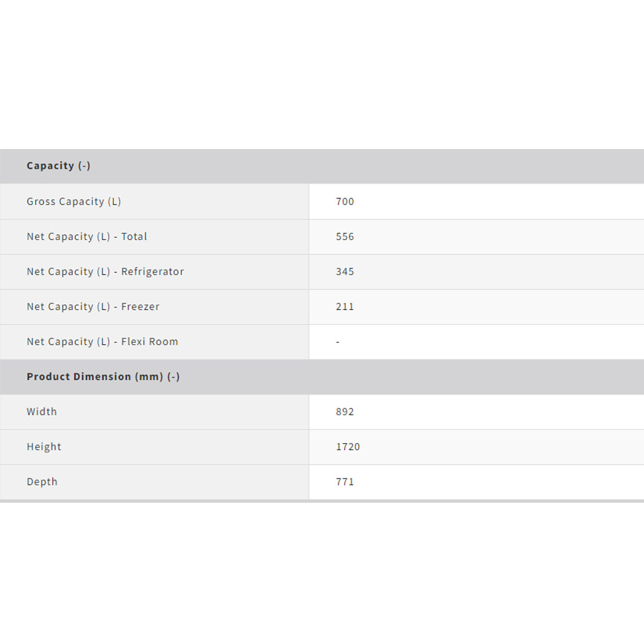This screenshot has height=644, width=644.
Task: Select the Height value 1720
Action: pos(348,447)
